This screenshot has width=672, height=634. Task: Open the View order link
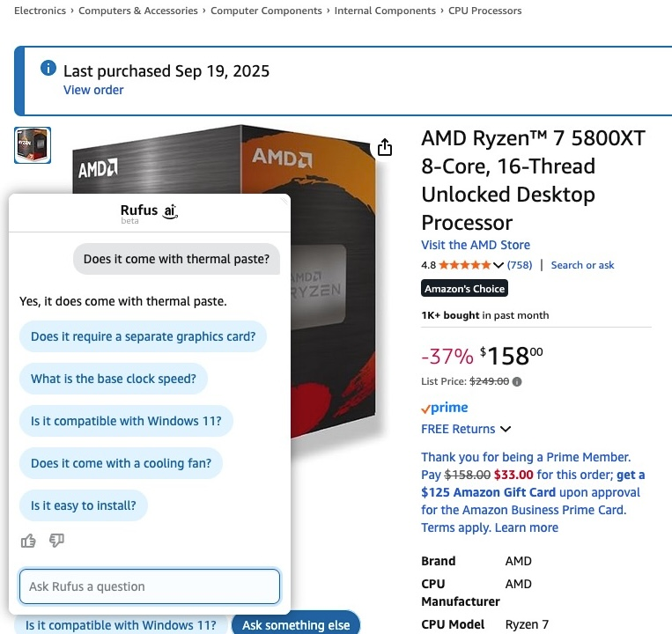(93, 90)
